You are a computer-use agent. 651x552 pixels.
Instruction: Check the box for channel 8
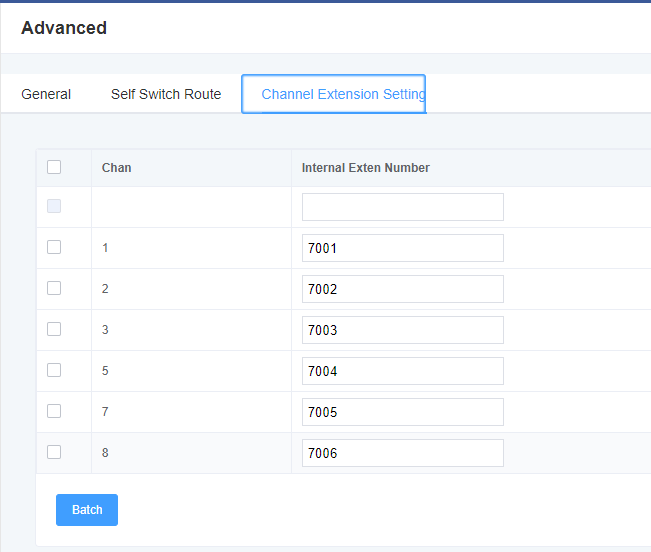(x=54, y=452)
